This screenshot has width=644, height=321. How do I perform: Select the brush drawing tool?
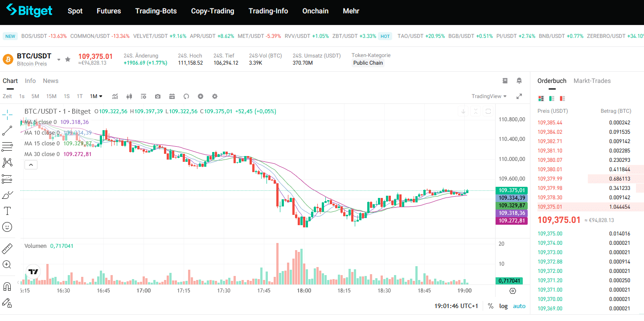tap(7, 195)
